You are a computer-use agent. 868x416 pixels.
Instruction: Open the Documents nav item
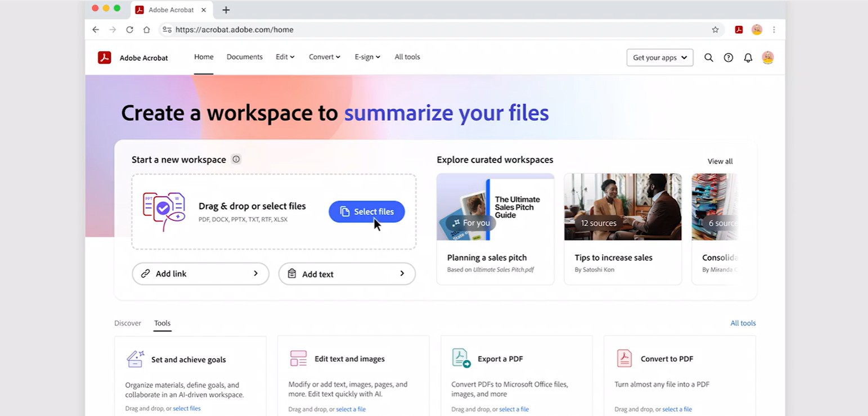(x=245, y=57)
